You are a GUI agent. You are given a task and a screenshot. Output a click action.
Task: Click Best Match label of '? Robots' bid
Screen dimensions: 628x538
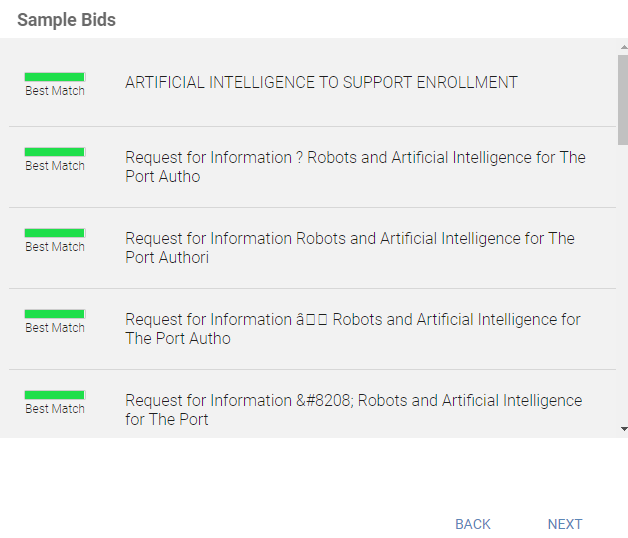pyautogui.click(x=55, y=166)
